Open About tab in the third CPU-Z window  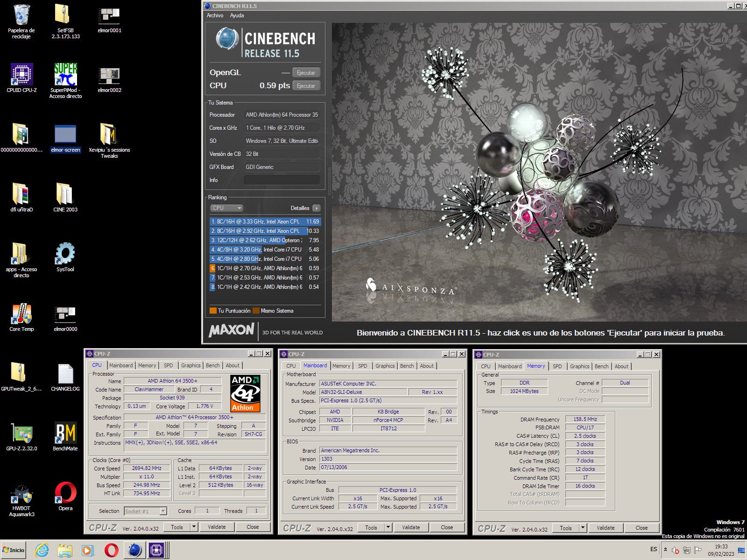[x=621, y=366]
